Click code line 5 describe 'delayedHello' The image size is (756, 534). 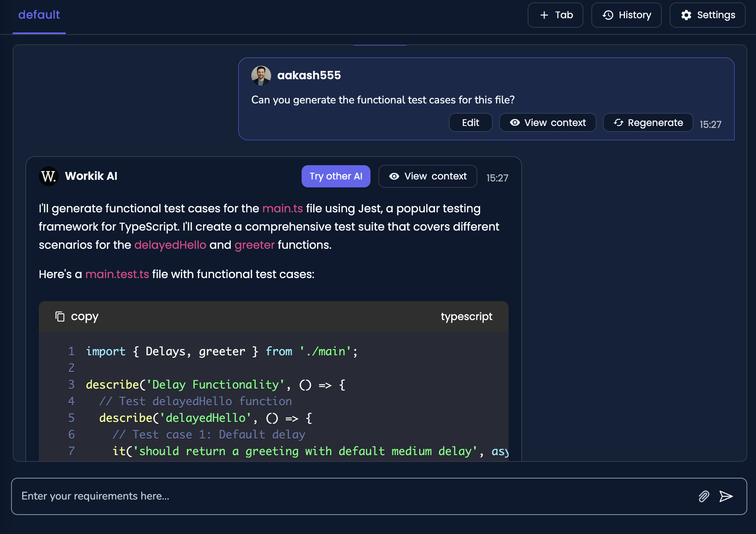tap(206, 418)
